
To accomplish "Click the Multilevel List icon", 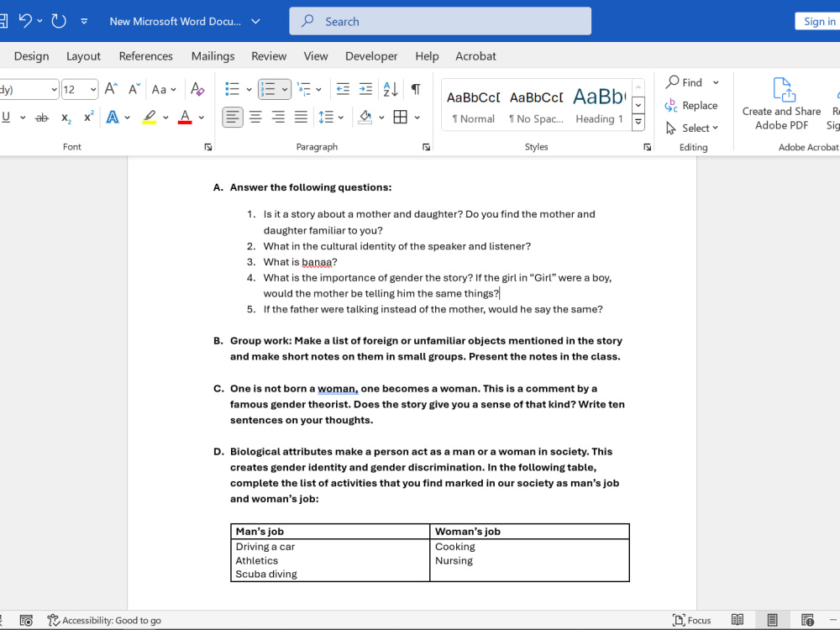I will 304,89.
